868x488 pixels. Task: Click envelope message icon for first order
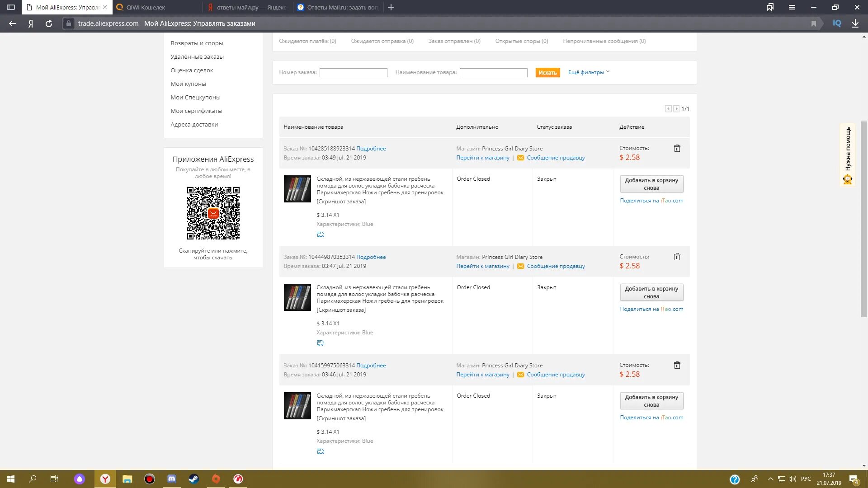(520, 158)
